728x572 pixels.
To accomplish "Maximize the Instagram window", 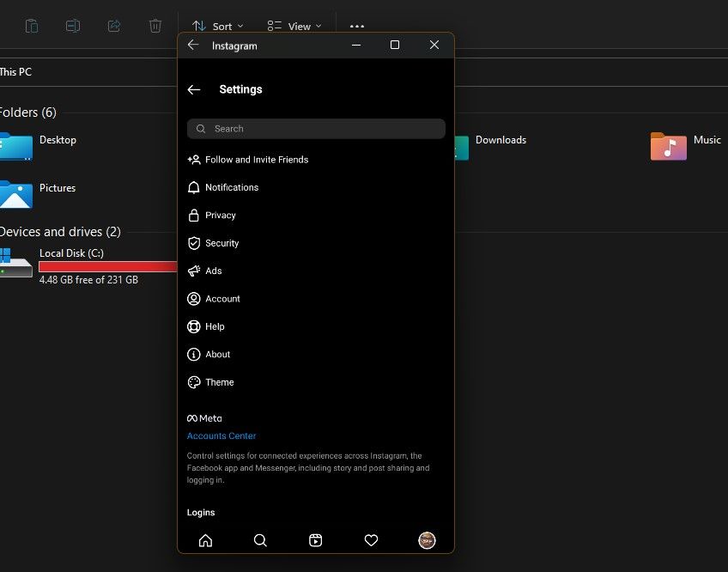I will point(395,45).
